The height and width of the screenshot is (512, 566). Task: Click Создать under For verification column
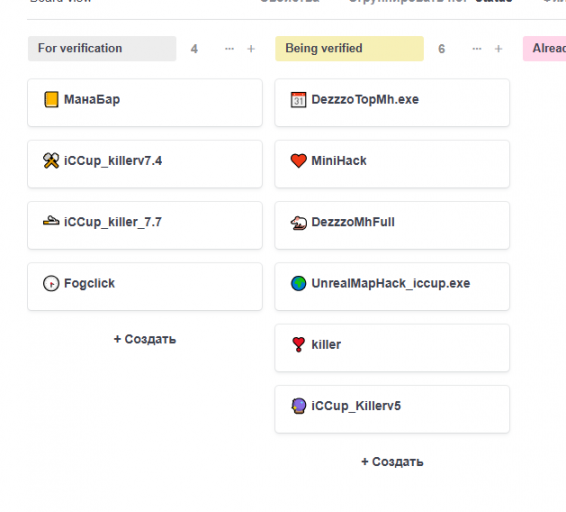coord(145,339)
